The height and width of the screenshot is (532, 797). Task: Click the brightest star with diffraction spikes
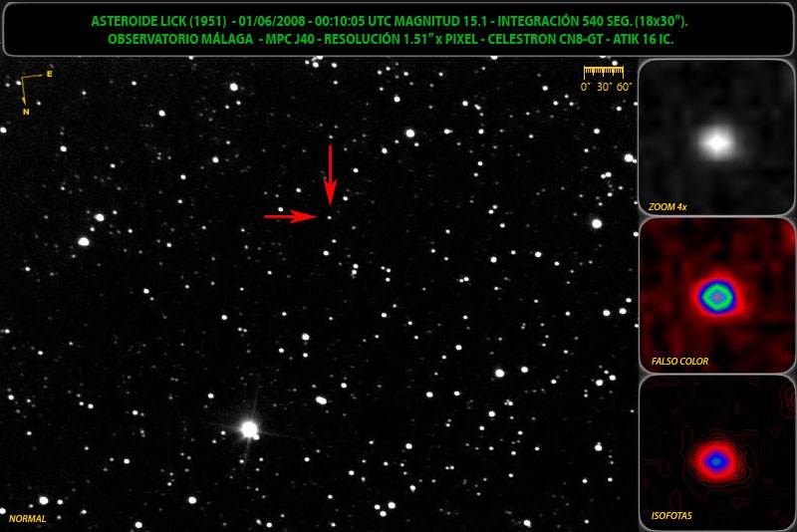pos(249,429)
